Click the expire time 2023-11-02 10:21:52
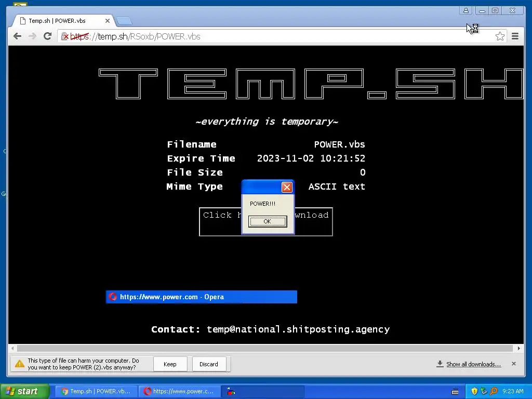This screenshot has height=399, width=532. tap(311, 158)
